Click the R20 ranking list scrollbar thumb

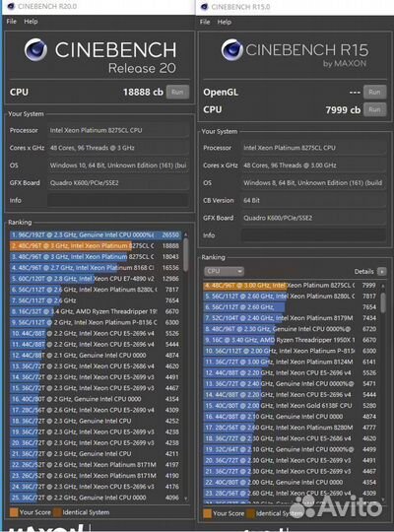(x=185, y=254)
